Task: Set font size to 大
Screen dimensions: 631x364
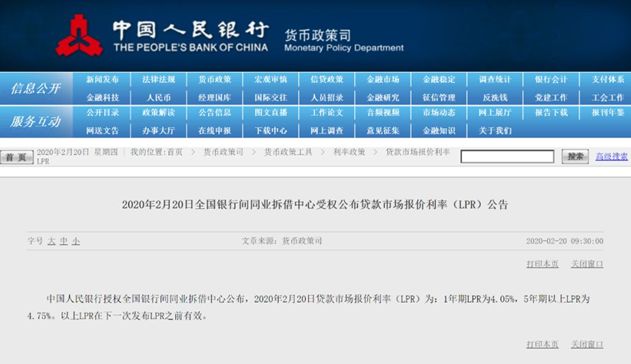Action: 52,241
